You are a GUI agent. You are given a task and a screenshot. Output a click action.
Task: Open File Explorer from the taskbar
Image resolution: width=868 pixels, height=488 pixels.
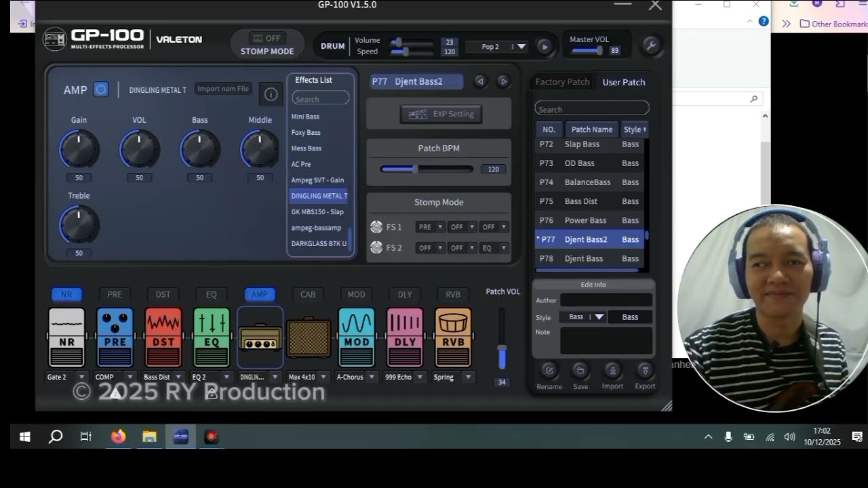tap(150, 436)
